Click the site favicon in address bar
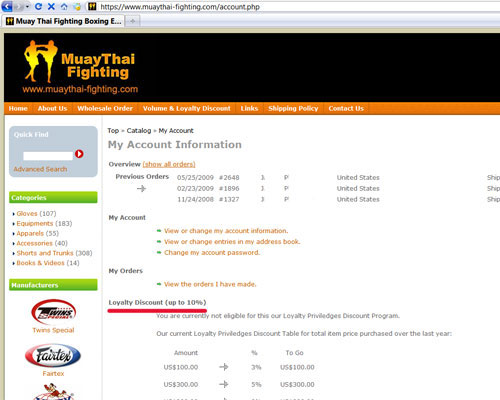Screen dimensions: 500x400 tap(92, 6)
